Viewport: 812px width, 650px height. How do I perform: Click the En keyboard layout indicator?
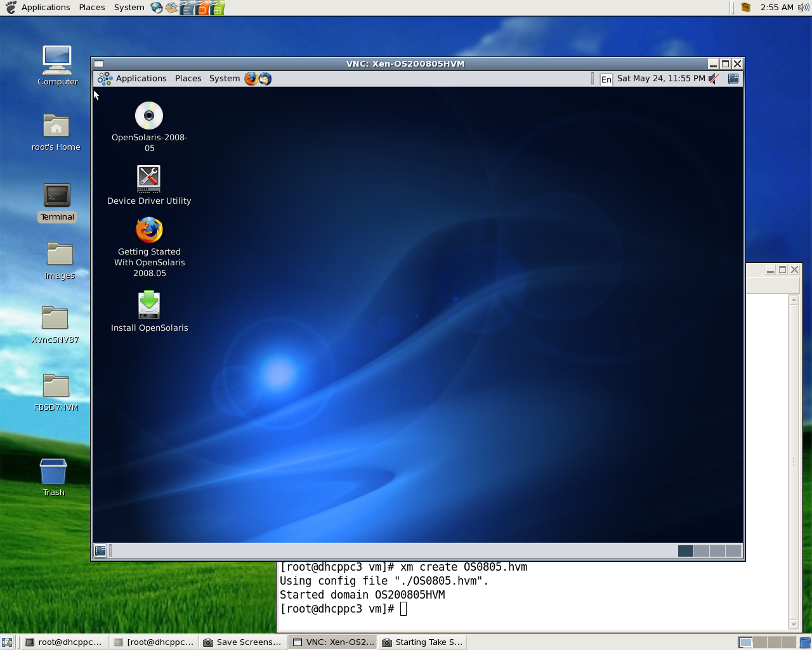(x=606, y=79)
